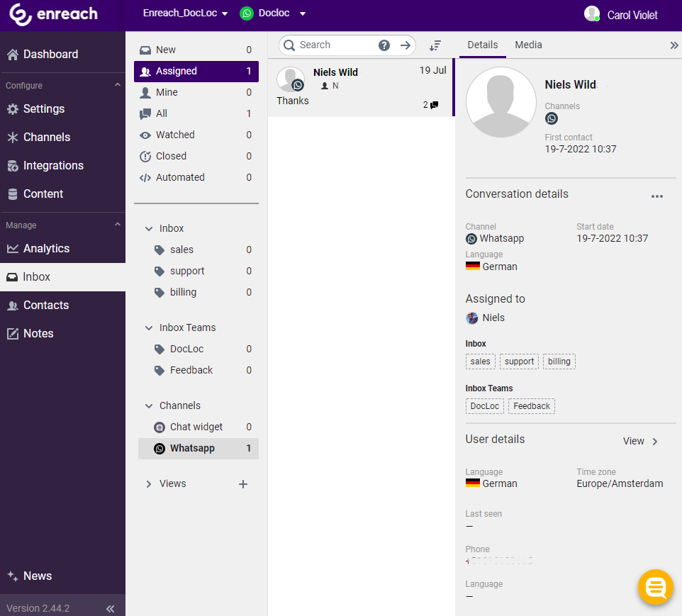Image resolution: width=682 pixels, height=616 pixels.
Task: Expand the Views section
Action: click(x=149, y=483)
